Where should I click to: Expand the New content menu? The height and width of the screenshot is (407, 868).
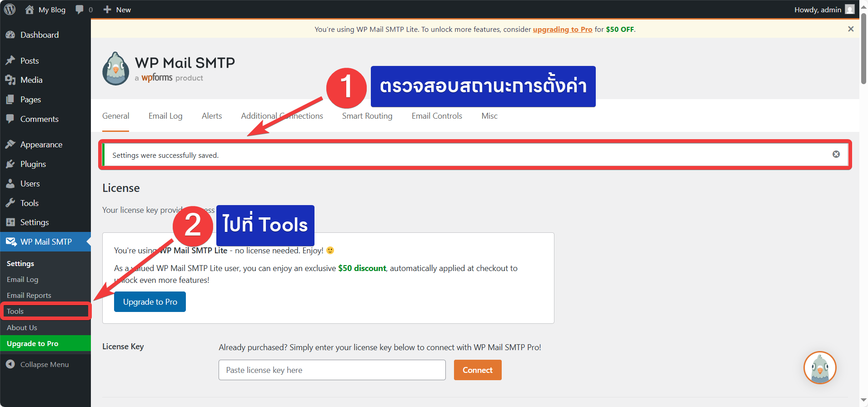pos(117,10)
